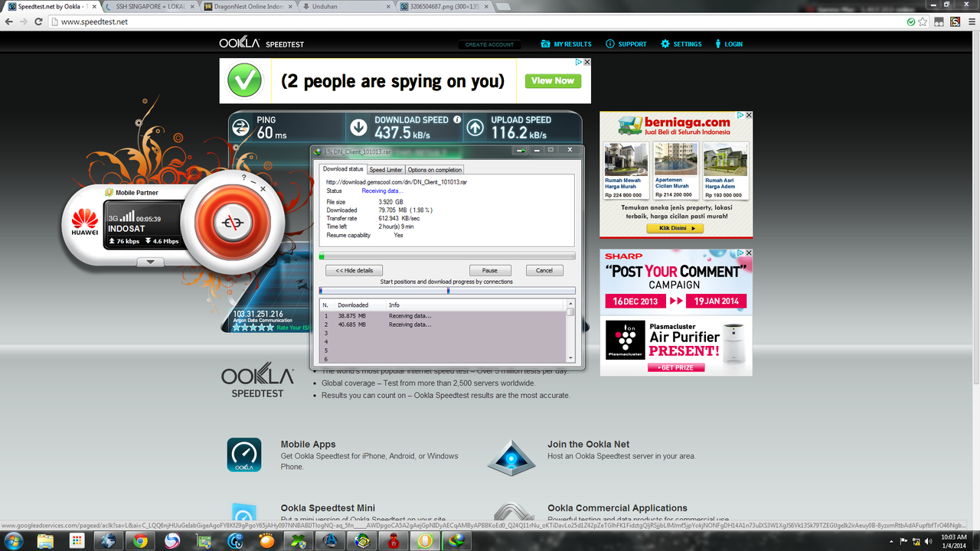Open Speedtest Settings
This screenshot has width=980, height=551.
point(681,44)
